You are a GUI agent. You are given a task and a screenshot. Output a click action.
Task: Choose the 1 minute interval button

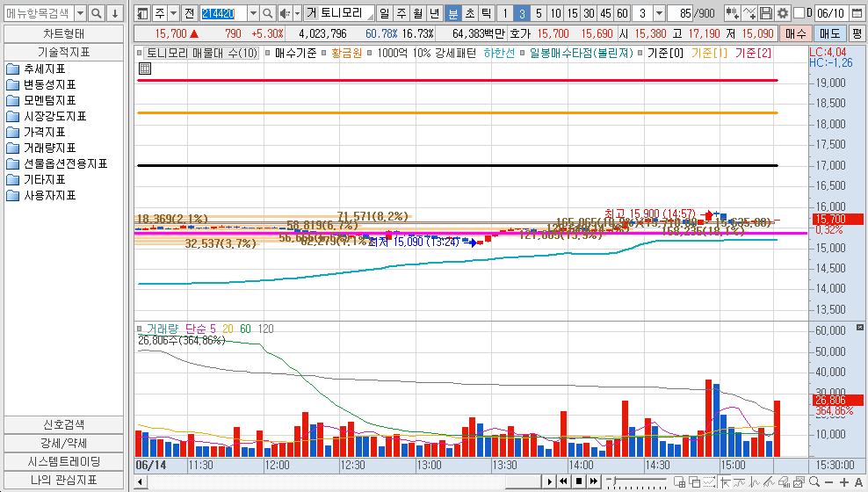click(x=505, y=13)
